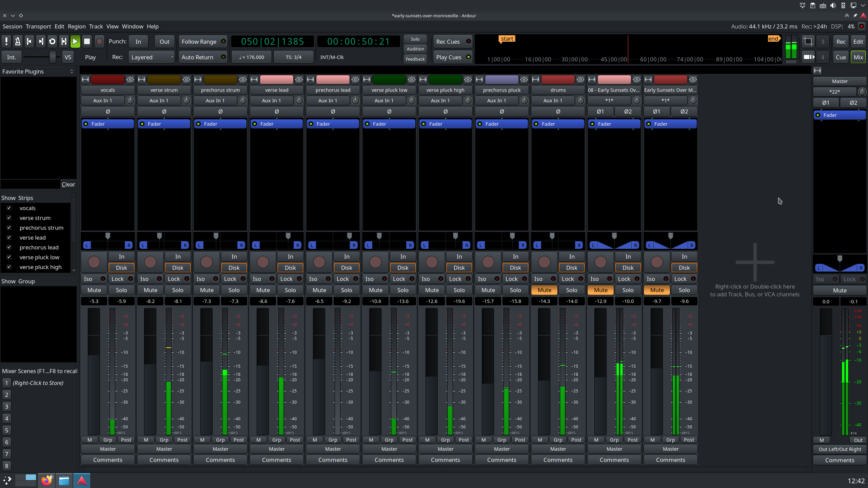The image size is (868, 488).
Task: Uncheck verse pluck high in Strips list
Action: [9, 267]
